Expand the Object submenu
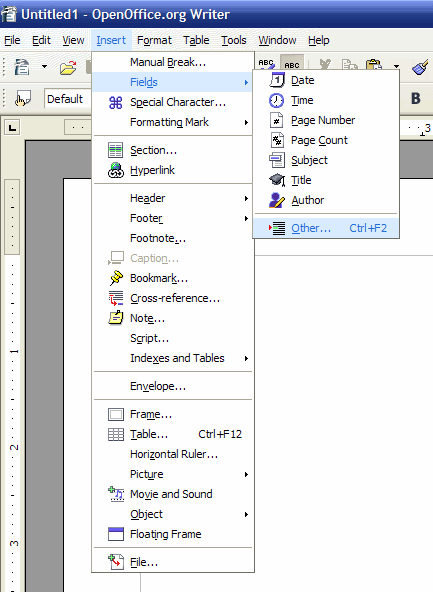433x592 pixels. tap(173, 514)
